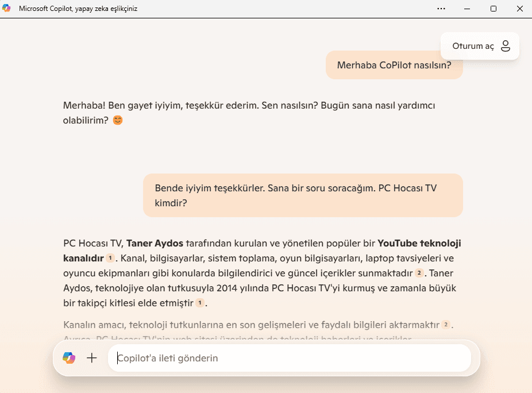Click the bold "YouTube teknoloji" text
532x393 pixels.
(x=419, y=242)
